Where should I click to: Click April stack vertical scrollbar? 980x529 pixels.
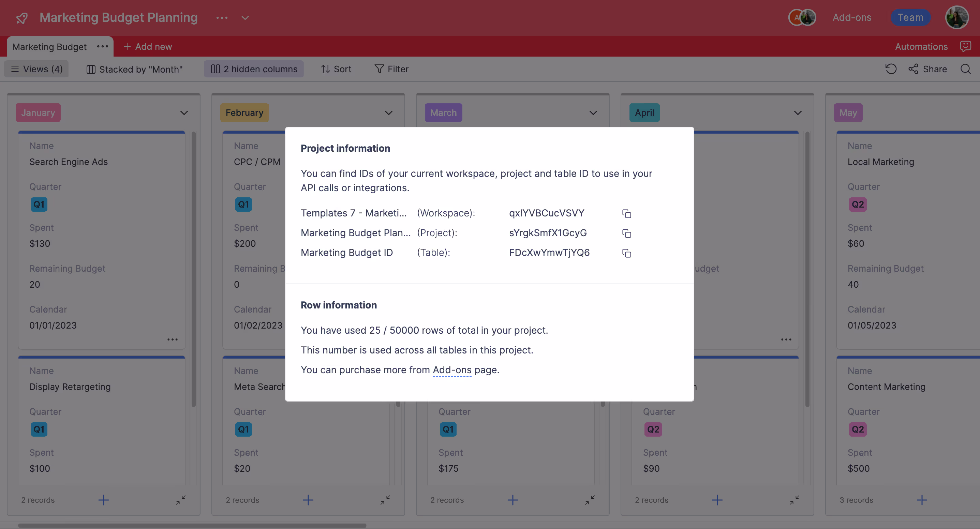pyautogui.click(x=807, y=269)
